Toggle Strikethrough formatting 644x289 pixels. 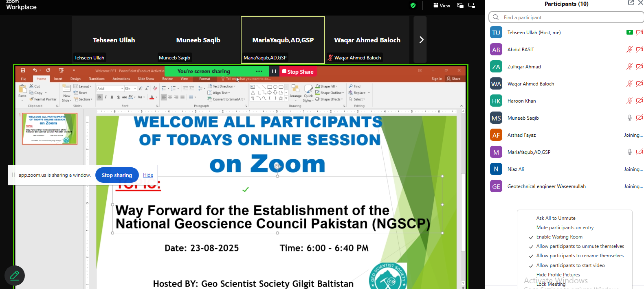pyautogui.click(x=125, y=97)
